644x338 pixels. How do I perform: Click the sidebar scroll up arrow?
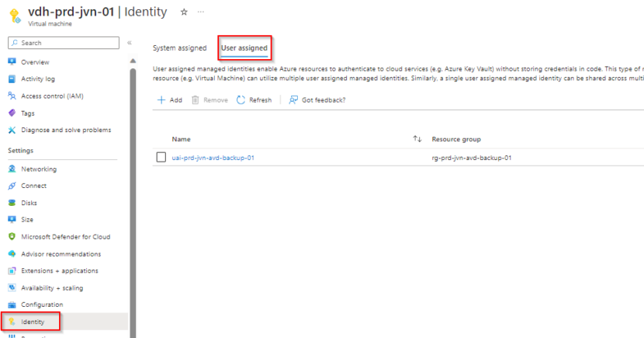(x=133, y=61)
